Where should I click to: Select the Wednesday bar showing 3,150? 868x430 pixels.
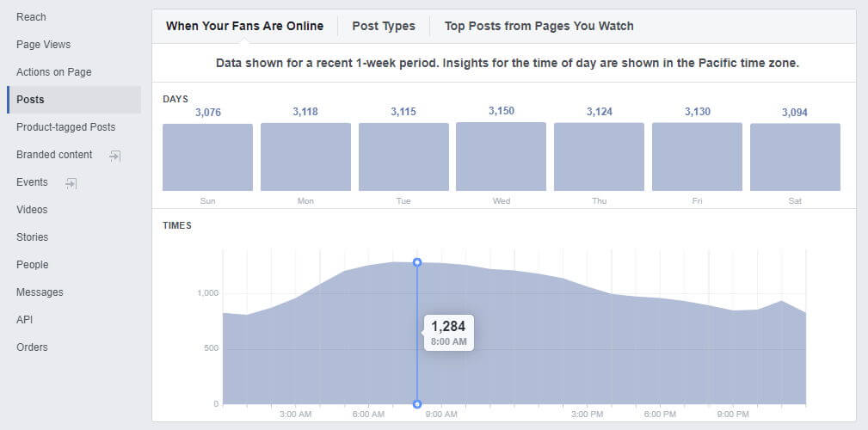501,157
